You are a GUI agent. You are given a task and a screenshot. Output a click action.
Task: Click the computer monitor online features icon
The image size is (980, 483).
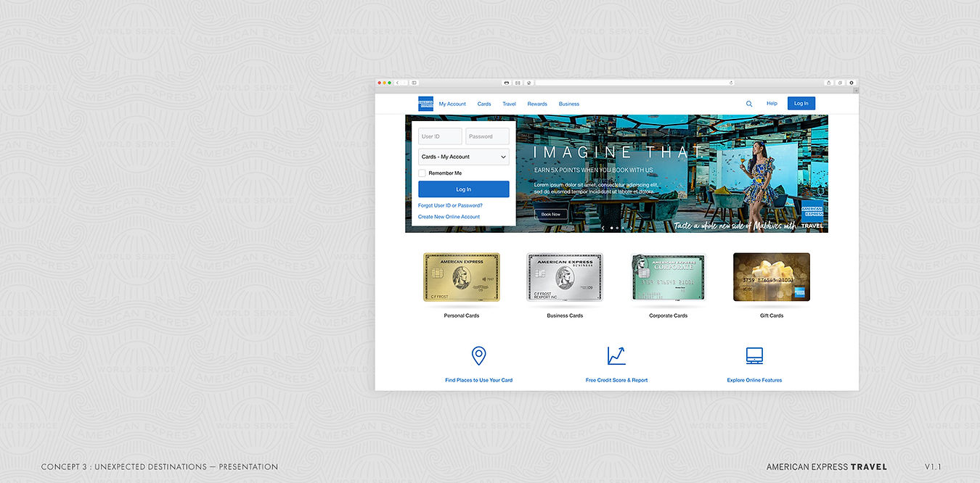pyautogui.click(x=754, y=355)
